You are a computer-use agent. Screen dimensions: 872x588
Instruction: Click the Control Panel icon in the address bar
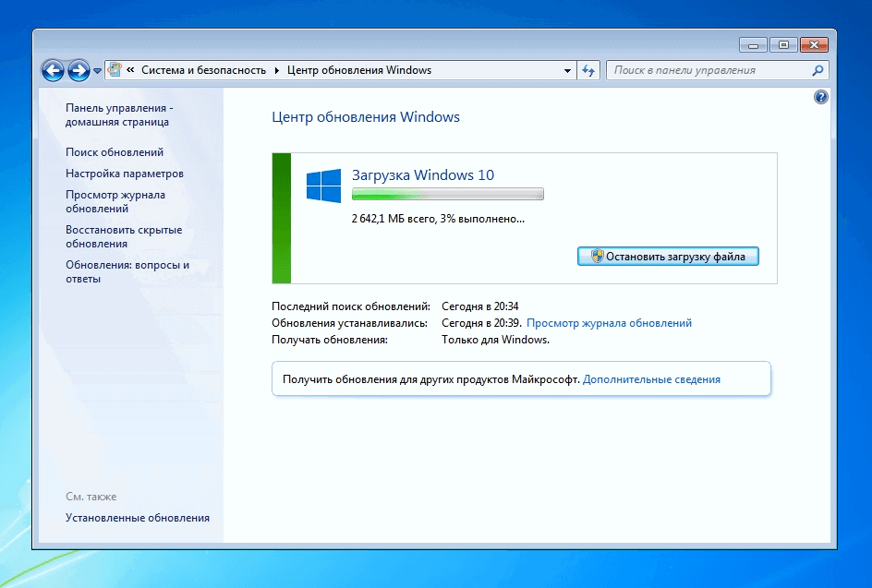click(114, 68)
